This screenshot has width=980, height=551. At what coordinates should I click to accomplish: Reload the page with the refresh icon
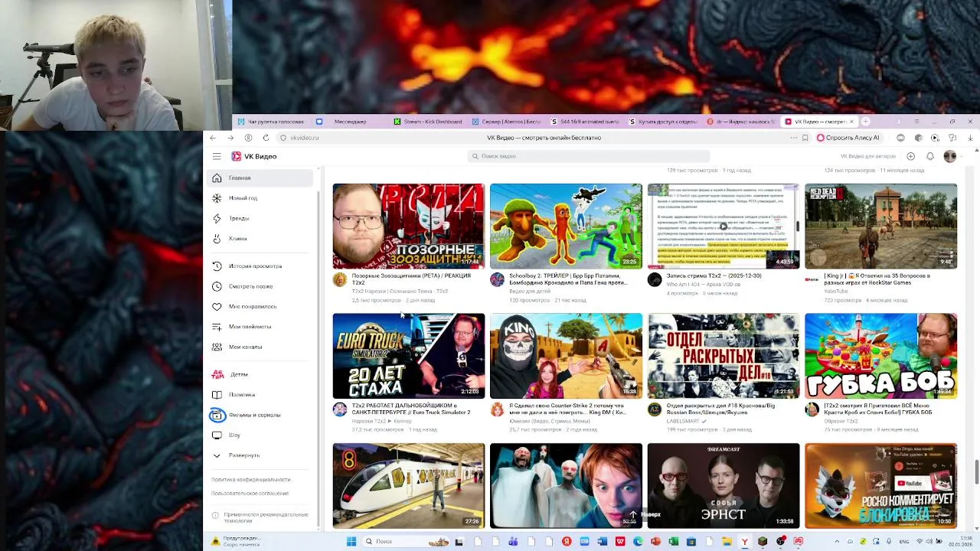coord(266,138)
